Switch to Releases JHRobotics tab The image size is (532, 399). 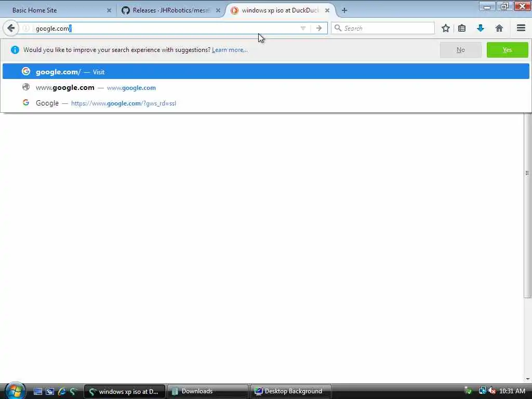pyautogui.click(x=171, y=10)
